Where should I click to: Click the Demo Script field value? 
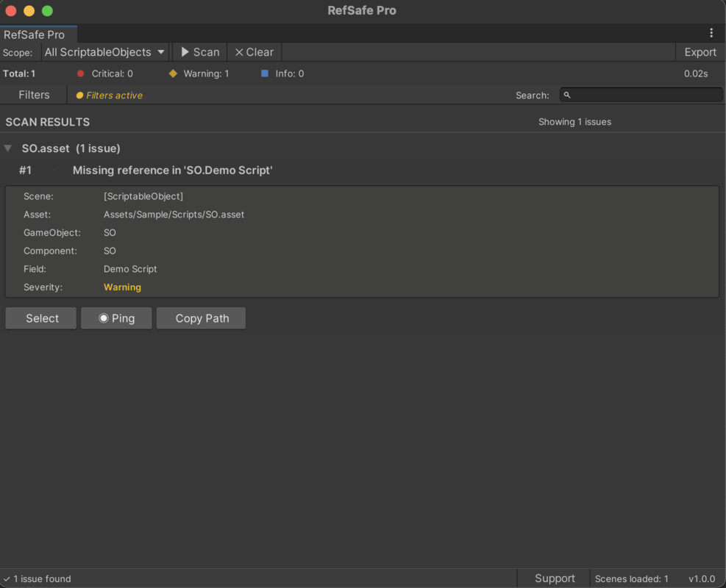tap(130, 269)
